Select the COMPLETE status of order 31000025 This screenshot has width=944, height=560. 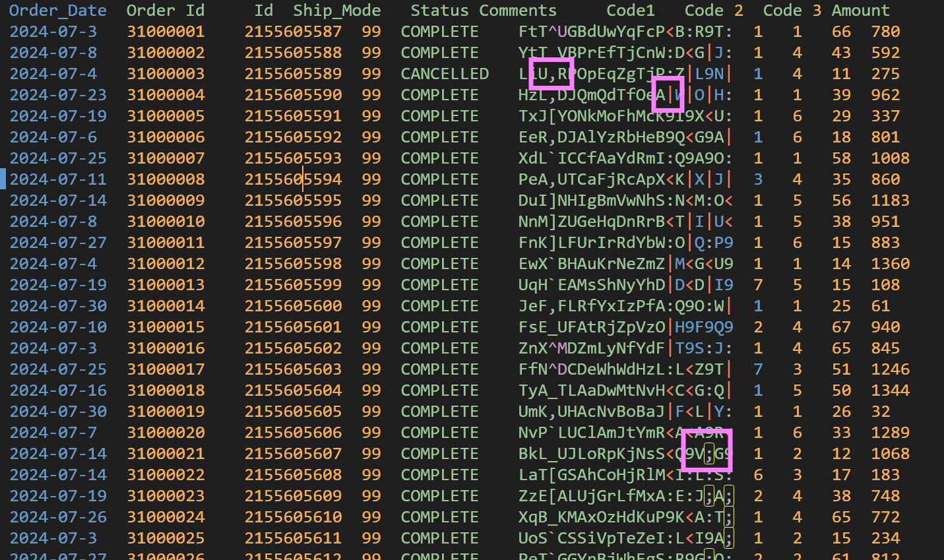point(439,538)
